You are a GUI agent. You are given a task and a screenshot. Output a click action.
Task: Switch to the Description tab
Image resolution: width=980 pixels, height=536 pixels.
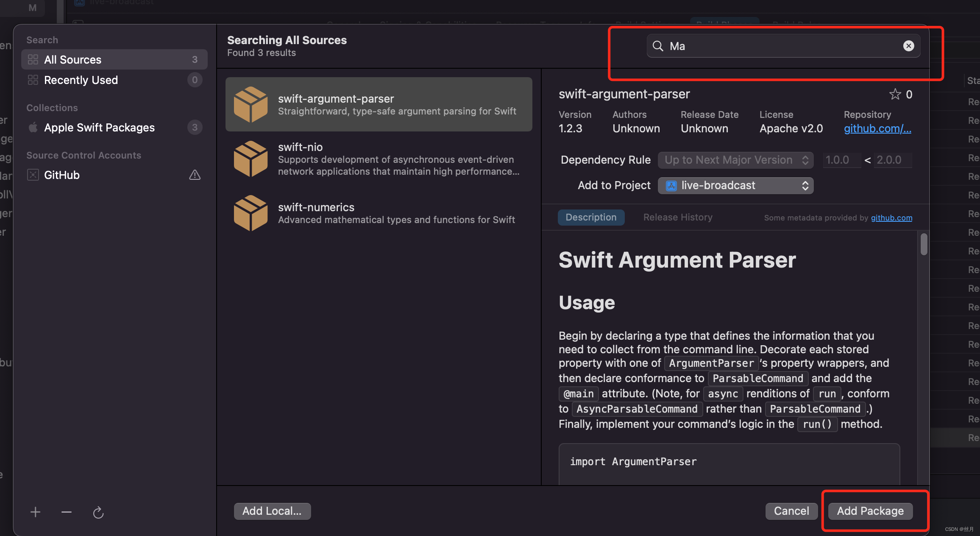(x=591, y=217)
